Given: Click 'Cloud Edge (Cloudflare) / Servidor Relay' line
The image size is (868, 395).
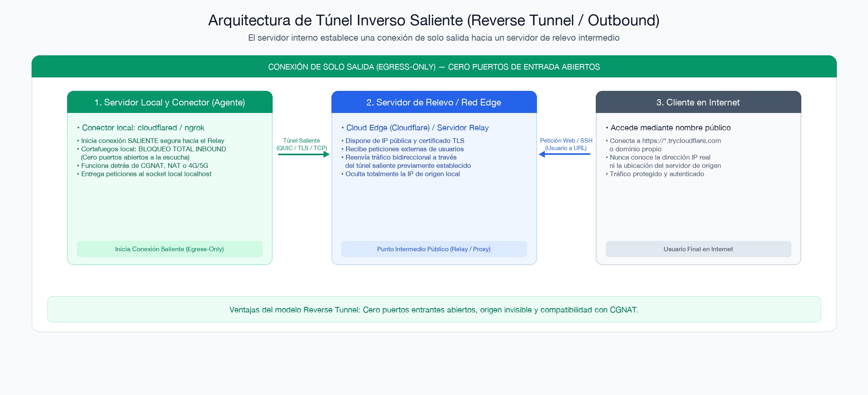Looking at the screenshot, I should click(415, 128).
